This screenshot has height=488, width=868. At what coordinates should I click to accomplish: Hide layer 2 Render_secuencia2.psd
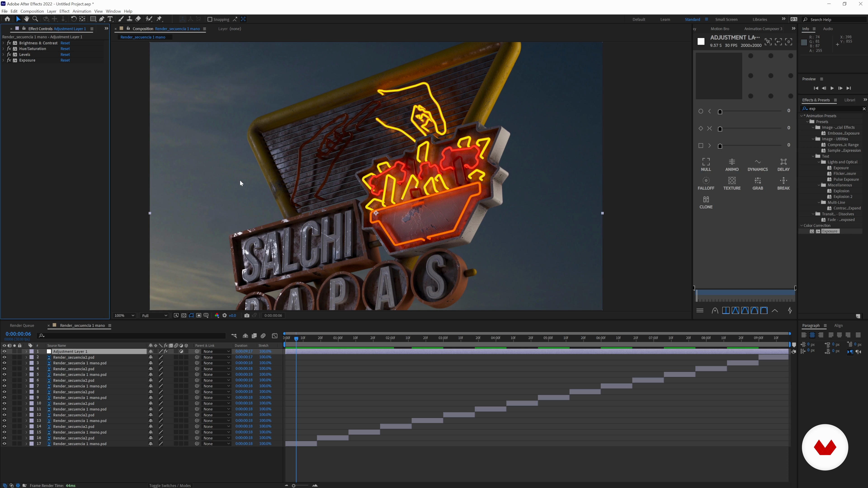[x=4, y=357]
